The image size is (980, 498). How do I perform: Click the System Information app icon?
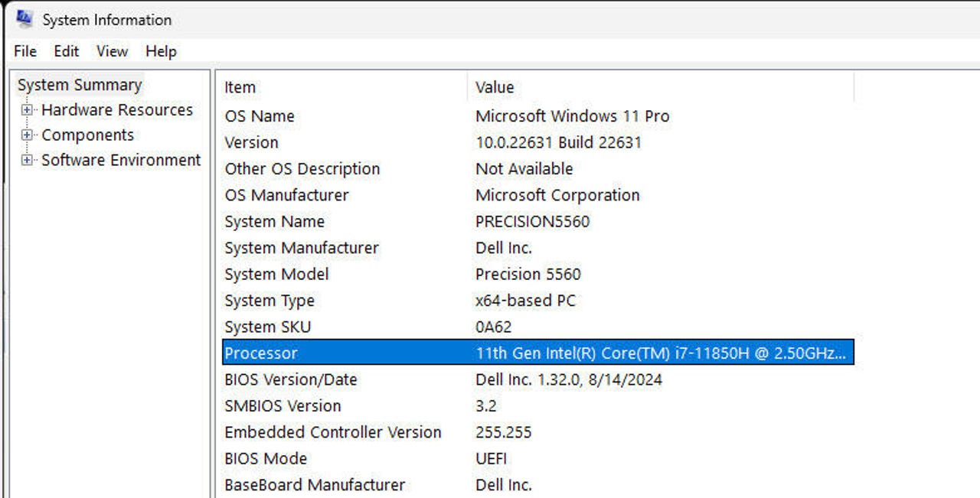(x=24, y=18)
